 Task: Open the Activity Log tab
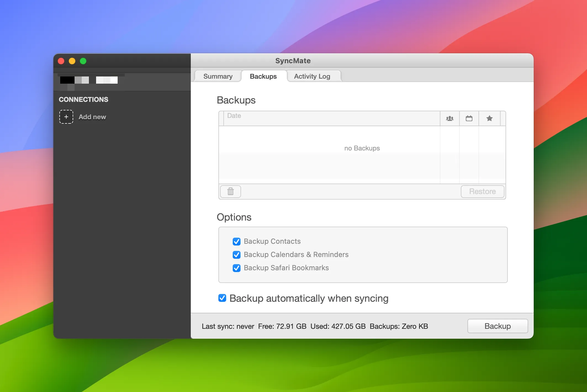point(312,76)
